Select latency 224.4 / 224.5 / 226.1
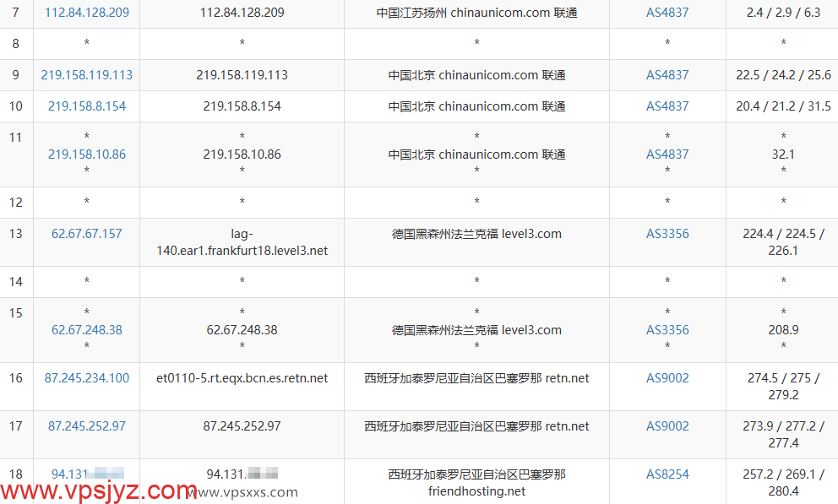The height and width of the screenshot is (504, 838). [x=783, y=242]
